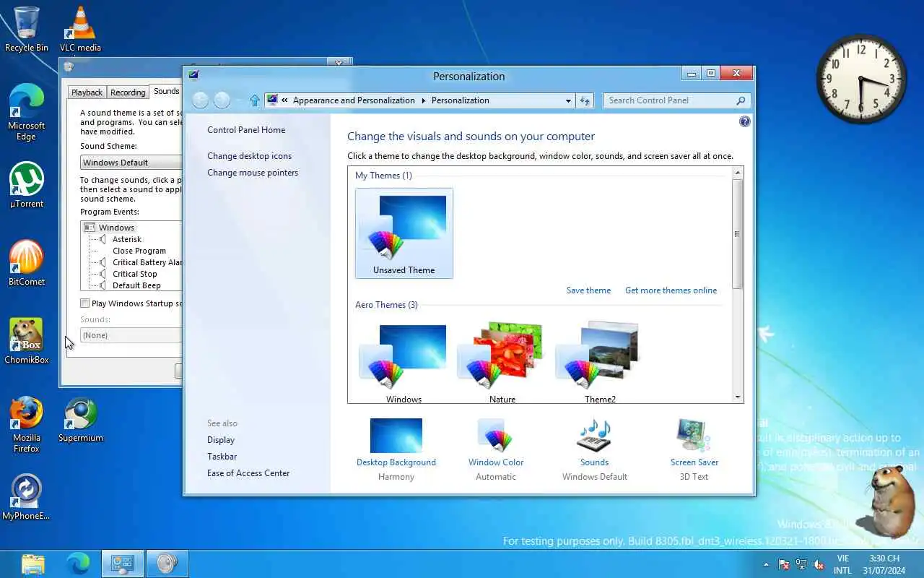The image size is (924, 578).
Task: Switch to the Playback tab
Action: pos(87,92)
